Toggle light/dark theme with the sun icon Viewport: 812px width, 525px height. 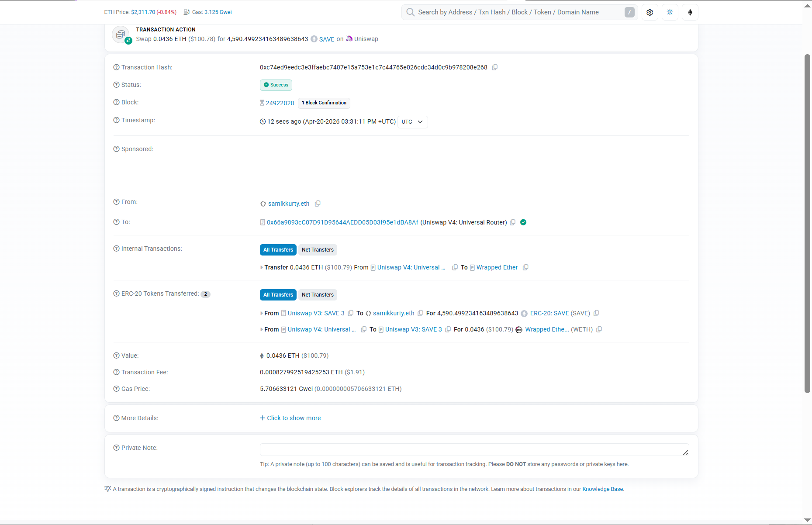pos(670,12)
